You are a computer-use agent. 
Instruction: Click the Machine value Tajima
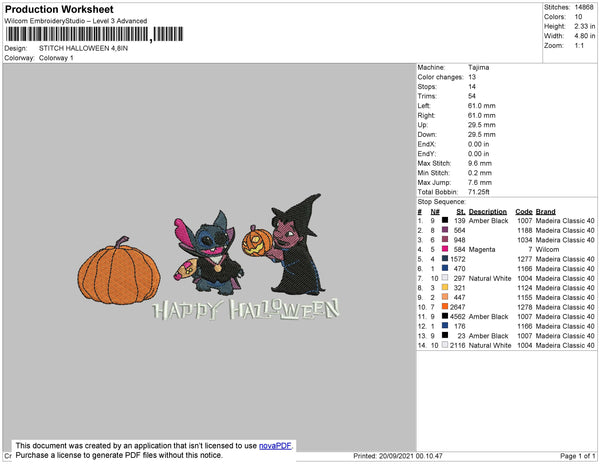pos(478,67)
